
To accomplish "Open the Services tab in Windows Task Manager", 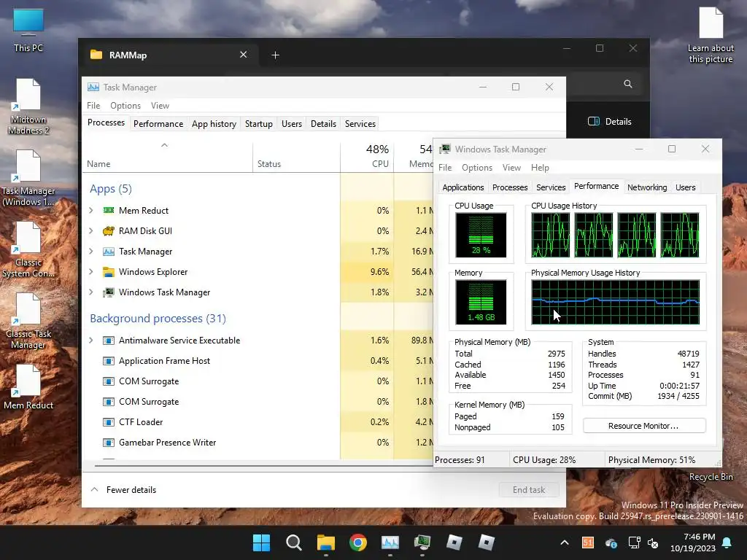I will 551,187.
